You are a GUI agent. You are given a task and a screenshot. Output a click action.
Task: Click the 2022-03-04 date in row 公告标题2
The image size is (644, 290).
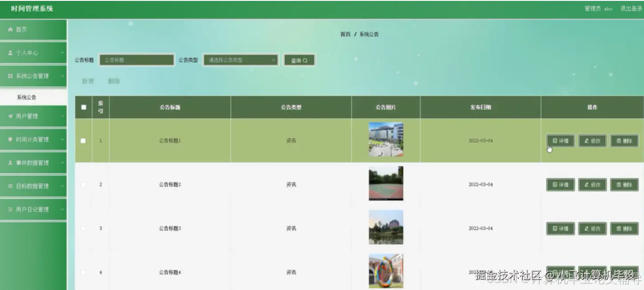click(480, 185)
